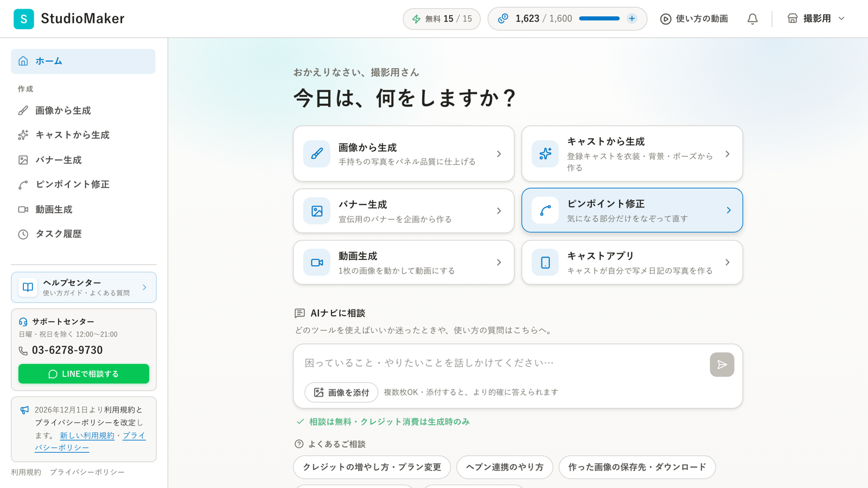868x488 pixels.
Task: Open the 新しい利用規約 link
Action: point(87,435)
